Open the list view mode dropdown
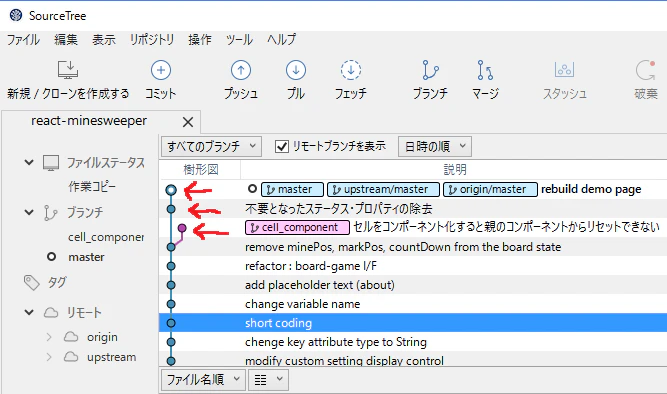The width and height of the screenshot is (667, 394). [x=268, y=380]
